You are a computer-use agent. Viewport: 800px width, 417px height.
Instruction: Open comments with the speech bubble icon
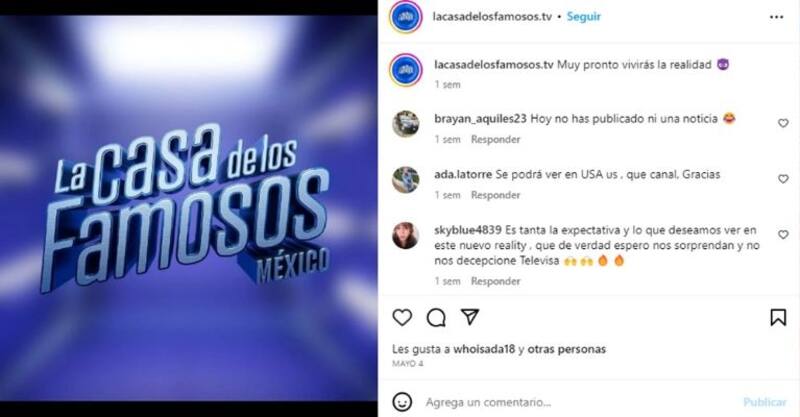(x=436, y=317)
